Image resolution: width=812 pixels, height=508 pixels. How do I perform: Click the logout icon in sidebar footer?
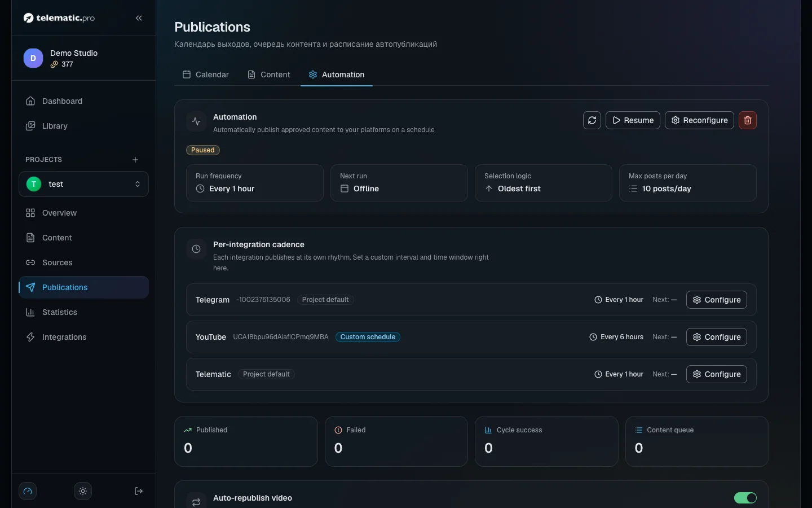(139, 491)
